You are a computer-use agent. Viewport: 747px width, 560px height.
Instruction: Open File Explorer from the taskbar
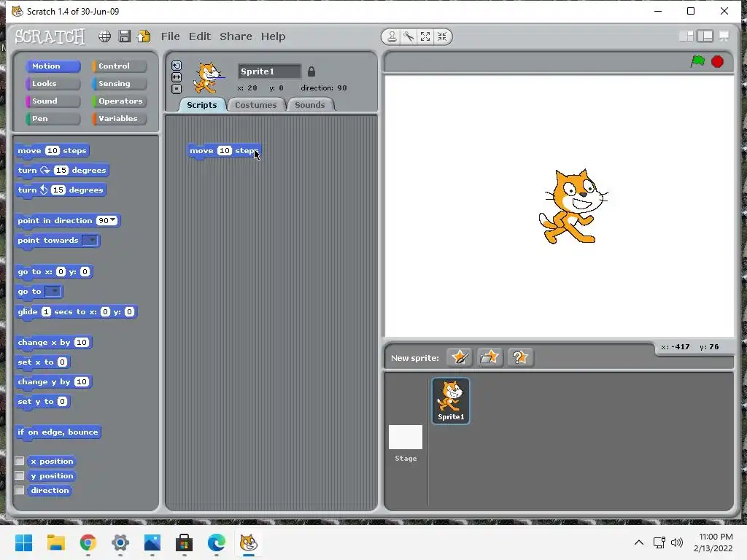point(55,542)
